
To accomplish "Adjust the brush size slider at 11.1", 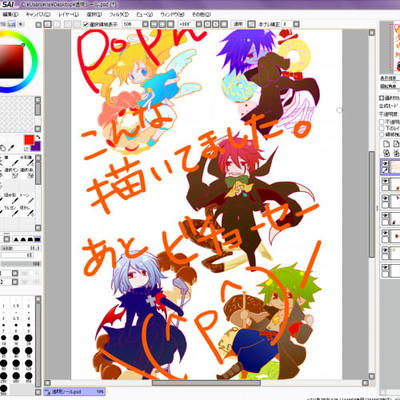I will [x=20, y=248].
